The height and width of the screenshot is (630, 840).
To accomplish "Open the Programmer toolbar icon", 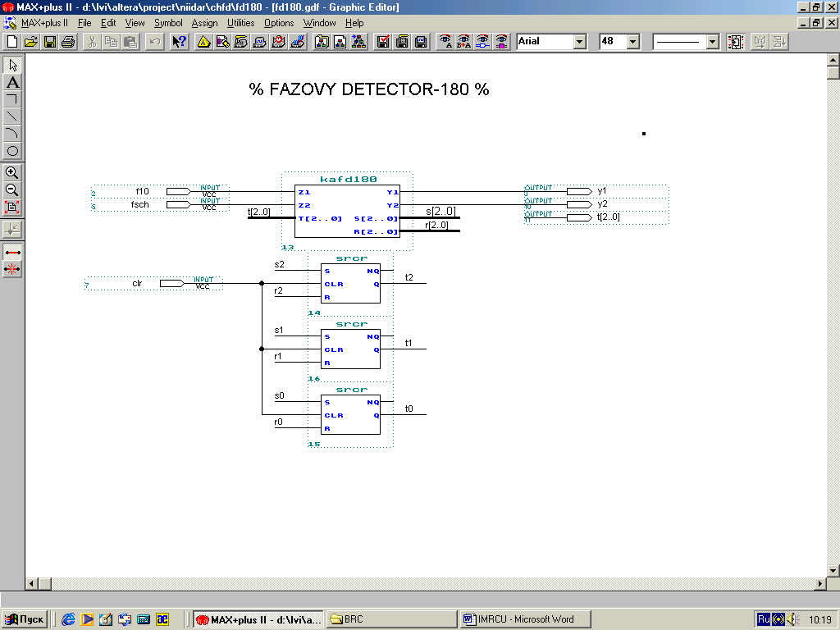I will (297, 42).
